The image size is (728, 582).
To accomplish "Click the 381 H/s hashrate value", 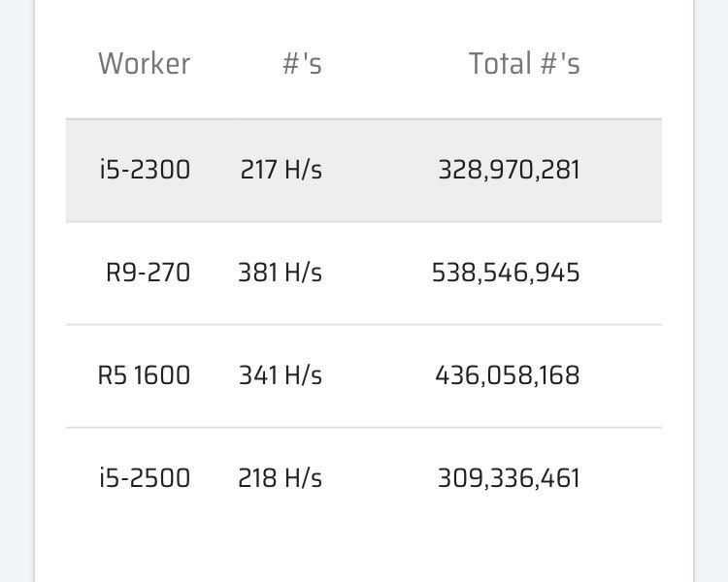I will [280, 273].
